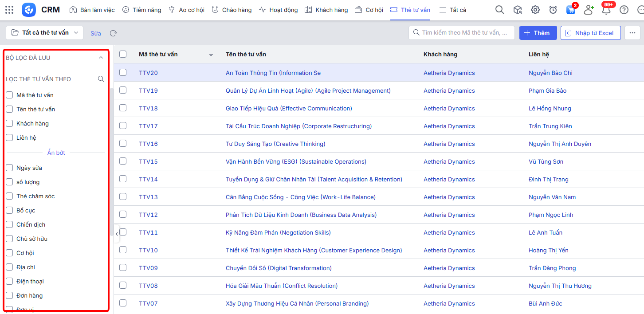Click the search magnifier icon in top bar

coord(499,10)
